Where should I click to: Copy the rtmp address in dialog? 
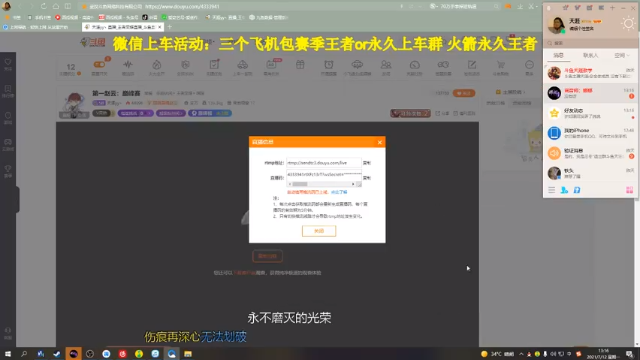(367, 163)
